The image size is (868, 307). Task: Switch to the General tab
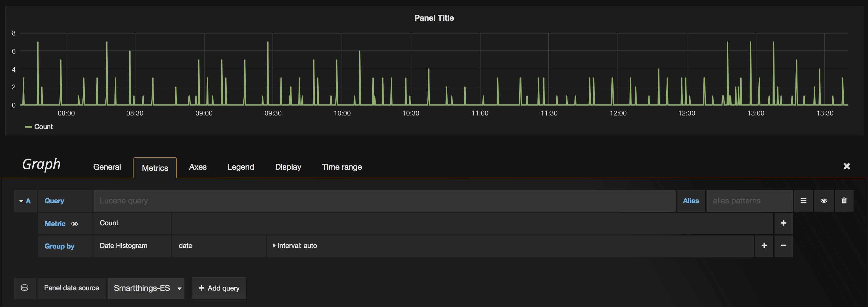click(x=107, y=167)
